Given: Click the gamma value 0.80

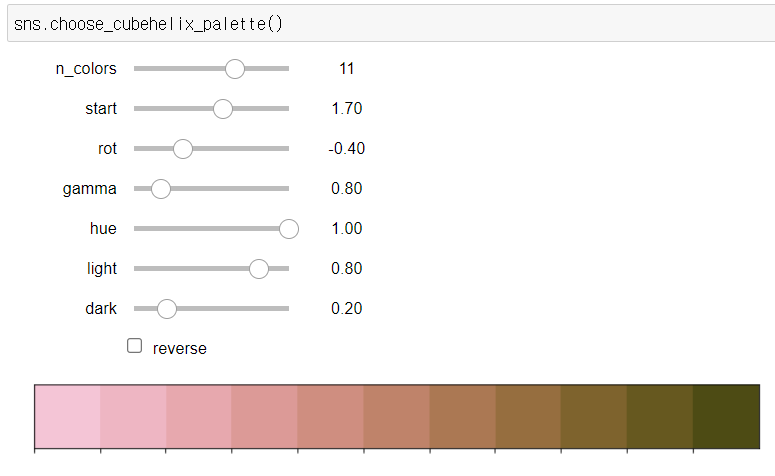Looking at the screenshot, I should (x=346, y=189).
